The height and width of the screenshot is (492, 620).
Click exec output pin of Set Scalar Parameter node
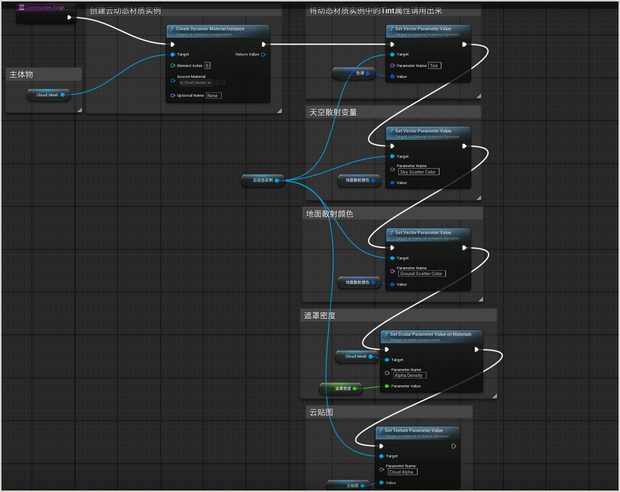click(476, 349)
